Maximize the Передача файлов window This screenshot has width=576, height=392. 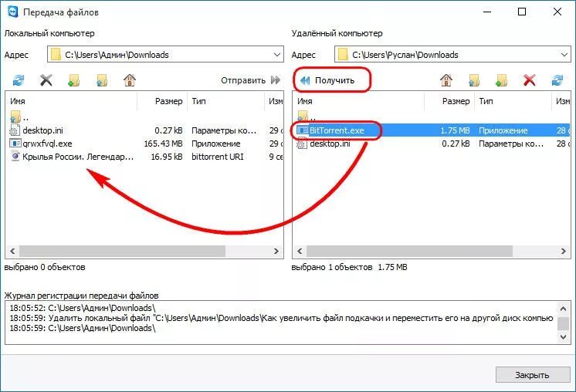522,12
